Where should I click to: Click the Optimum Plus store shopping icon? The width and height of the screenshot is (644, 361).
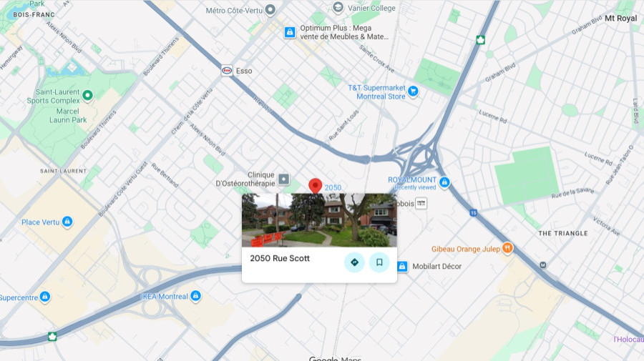[290, 32]
